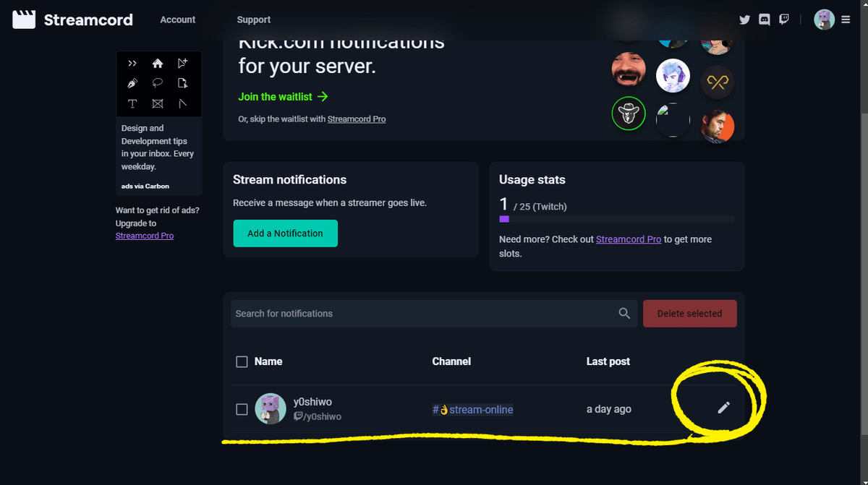Open the Support menu item
The image size is (868, 485).
click(x=253, y=20)
